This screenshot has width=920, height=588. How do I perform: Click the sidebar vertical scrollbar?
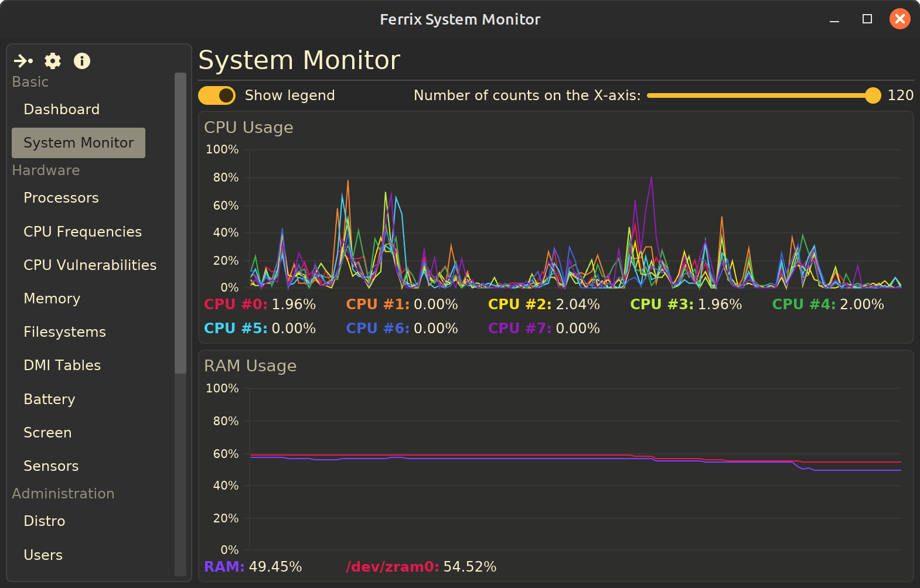click(180, 223)
